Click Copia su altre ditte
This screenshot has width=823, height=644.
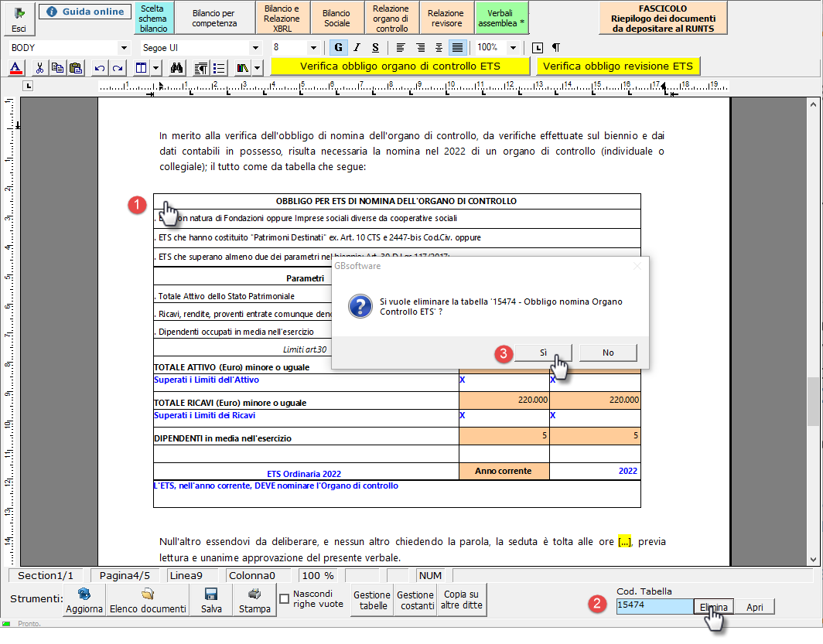pyautogui.click(x=461, y=600)
